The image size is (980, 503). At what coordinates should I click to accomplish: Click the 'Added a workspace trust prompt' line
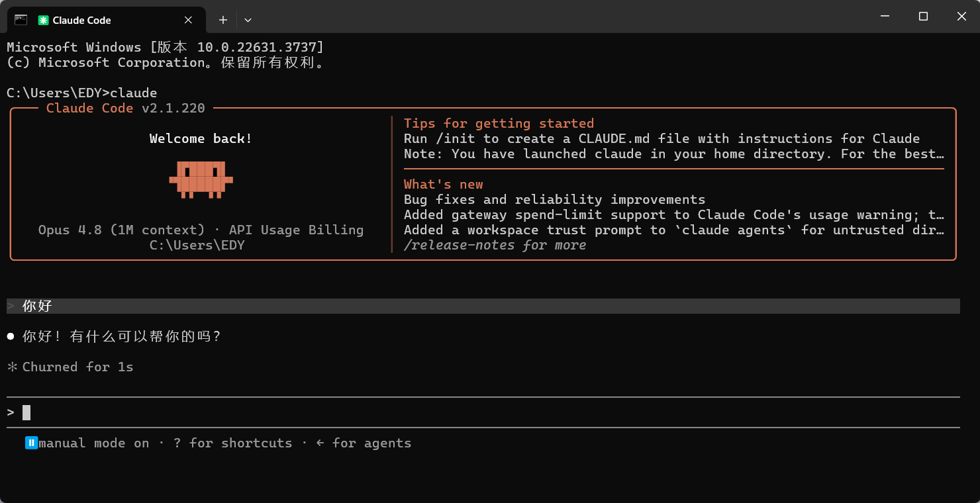pos(674,230)
